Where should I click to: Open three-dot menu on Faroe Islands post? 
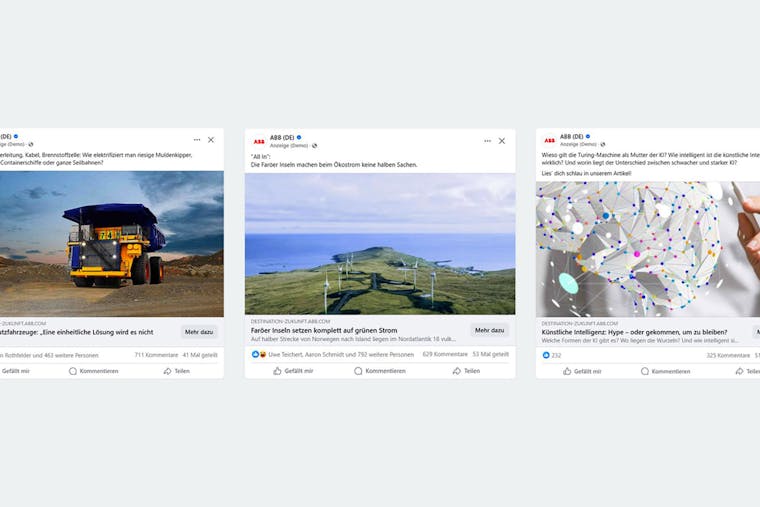pos(487,141)
